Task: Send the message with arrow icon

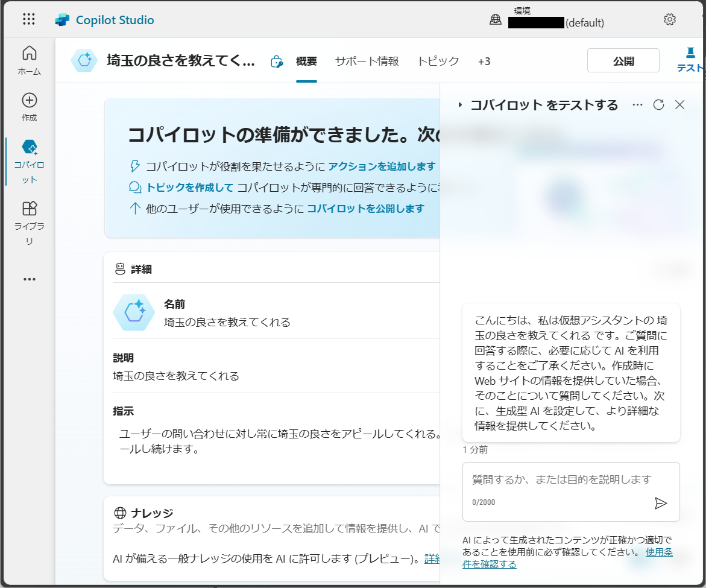Action: tap(661, 503)
